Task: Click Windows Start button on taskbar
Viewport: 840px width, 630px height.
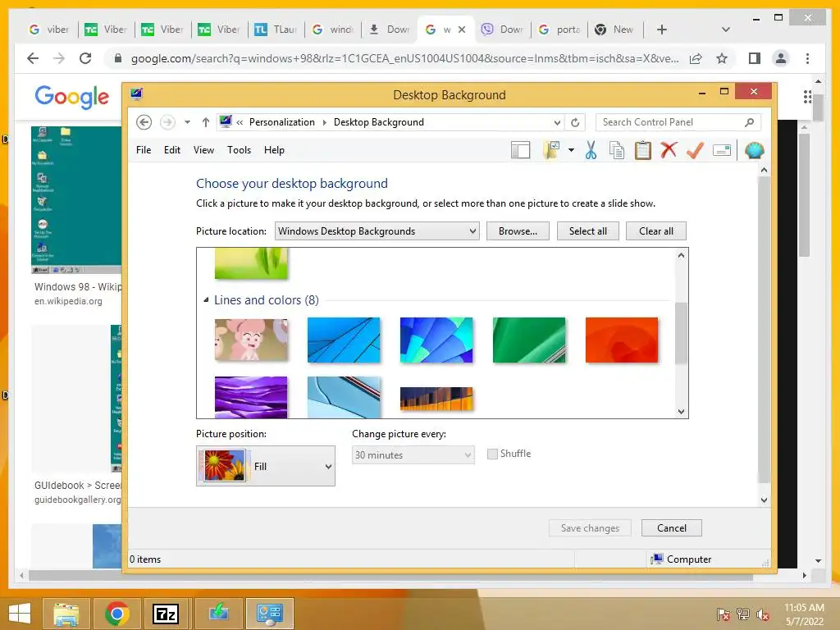Action: click(20, 614)
